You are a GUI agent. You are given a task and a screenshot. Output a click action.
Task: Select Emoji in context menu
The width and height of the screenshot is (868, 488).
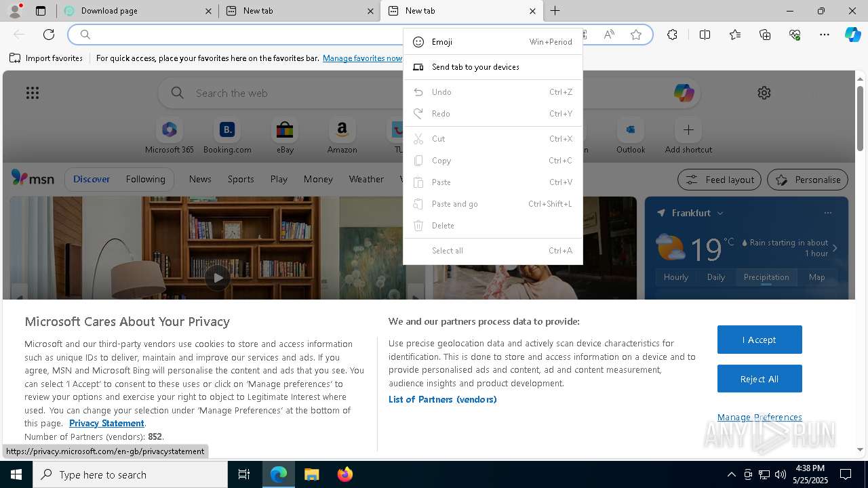(x=493, y=42)
